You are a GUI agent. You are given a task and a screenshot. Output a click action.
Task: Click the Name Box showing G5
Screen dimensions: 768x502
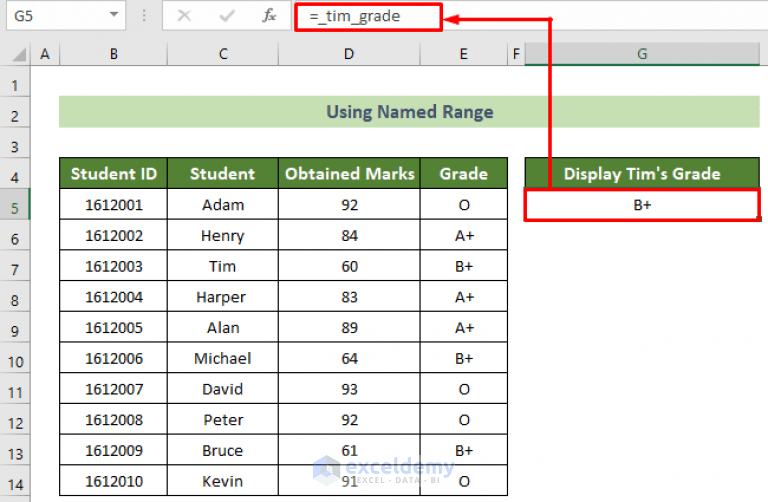click(x=66, y=16)
